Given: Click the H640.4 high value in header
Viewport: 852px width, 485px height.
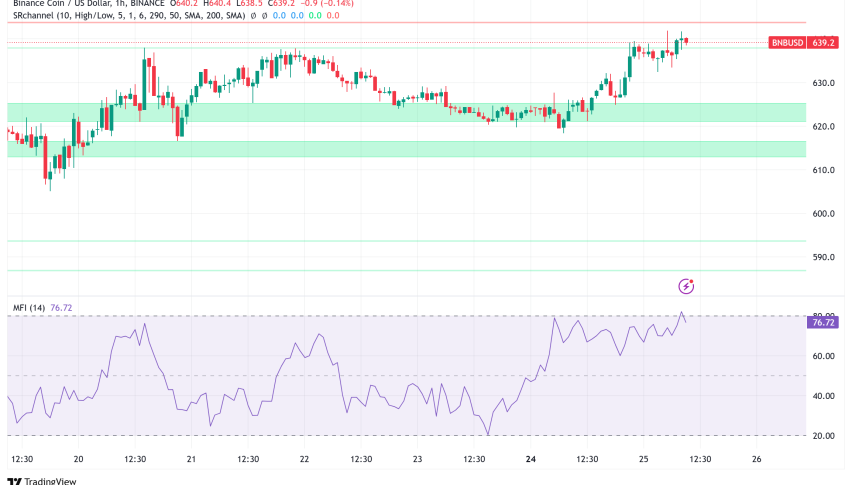Looking at the screenshot, I should tap(217, 3).
